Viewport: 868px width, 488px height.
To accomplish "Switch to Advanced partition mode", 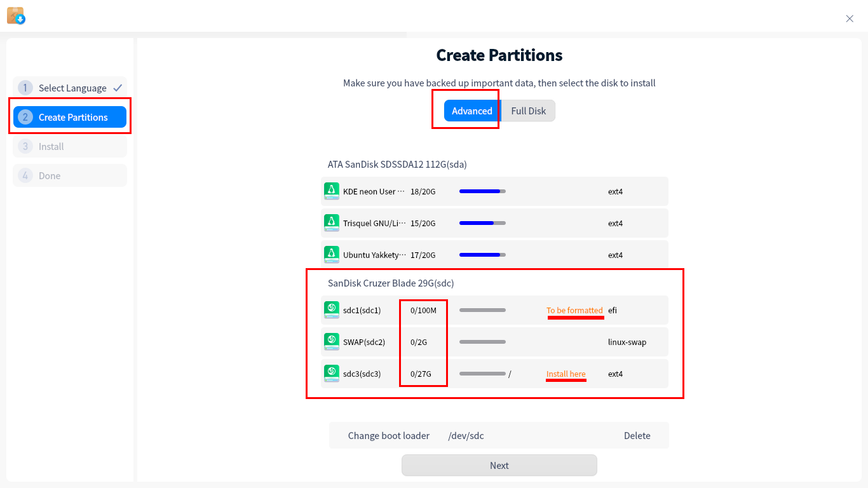I will 471,111.
